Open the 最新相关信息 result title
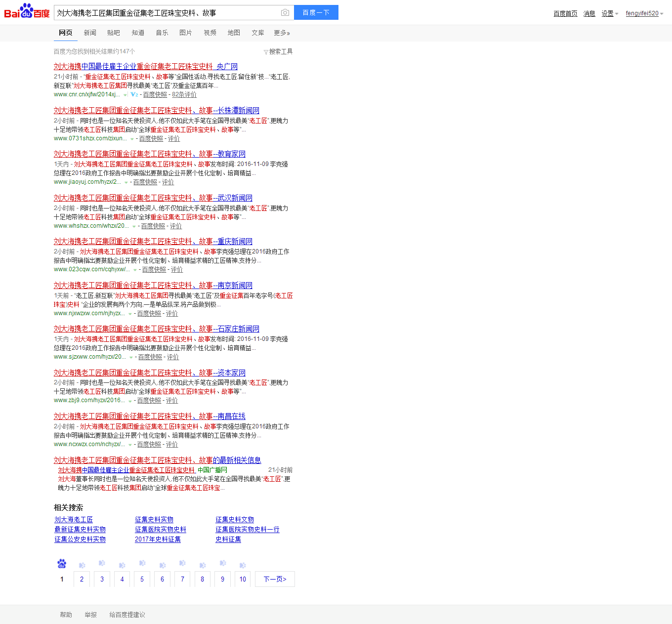 (x=158, y=460)
